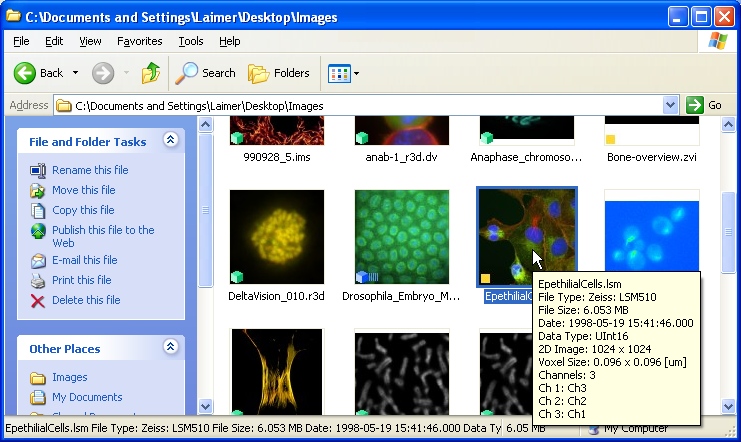Click the printer icon

38,281
